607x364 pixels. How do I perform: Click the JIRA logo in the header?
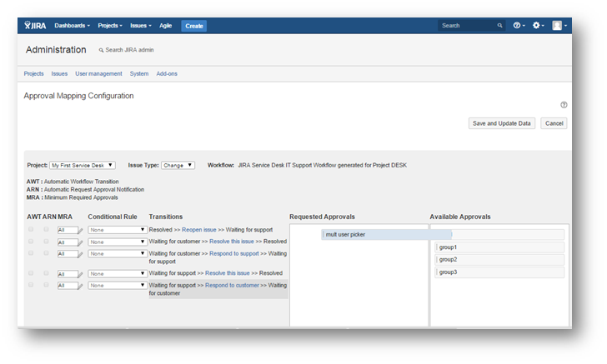click(x=36, y=26)
